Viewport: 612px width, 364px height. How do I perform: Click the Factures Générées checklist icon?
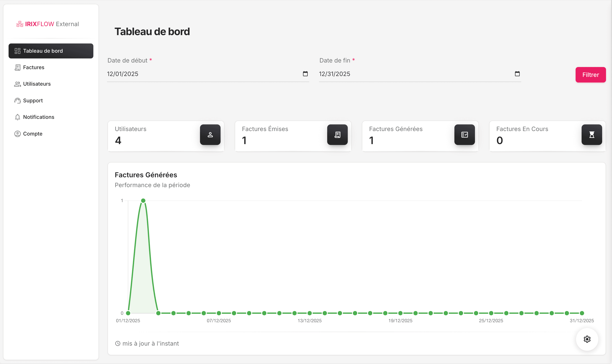[x=465, y=134]
